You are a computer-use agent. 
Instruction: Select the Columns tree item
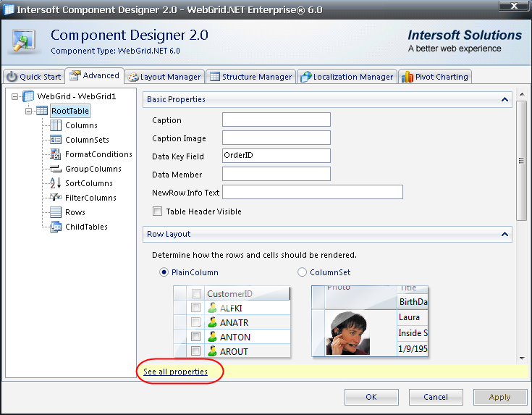[81, 125]
